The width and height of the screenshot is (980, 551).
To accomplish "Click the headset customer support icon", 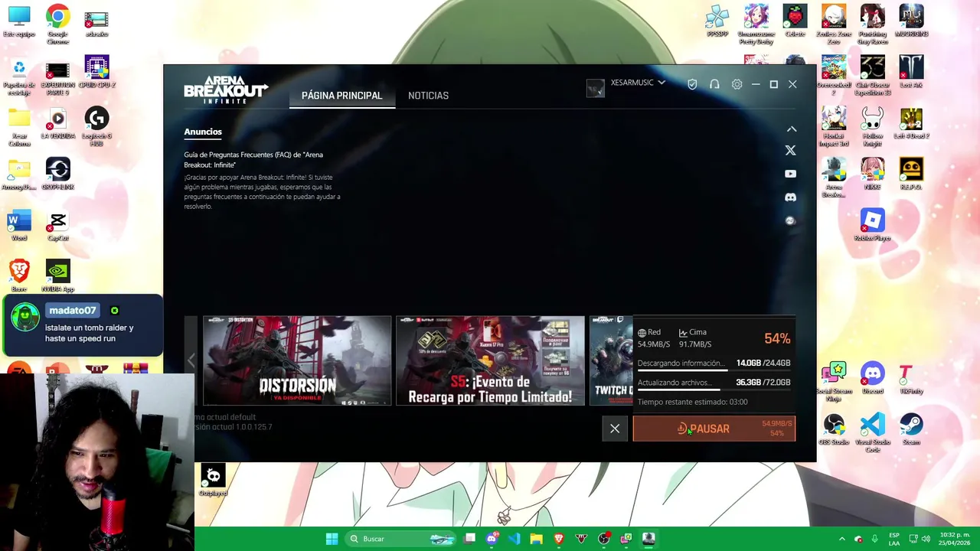I will 714,84.
